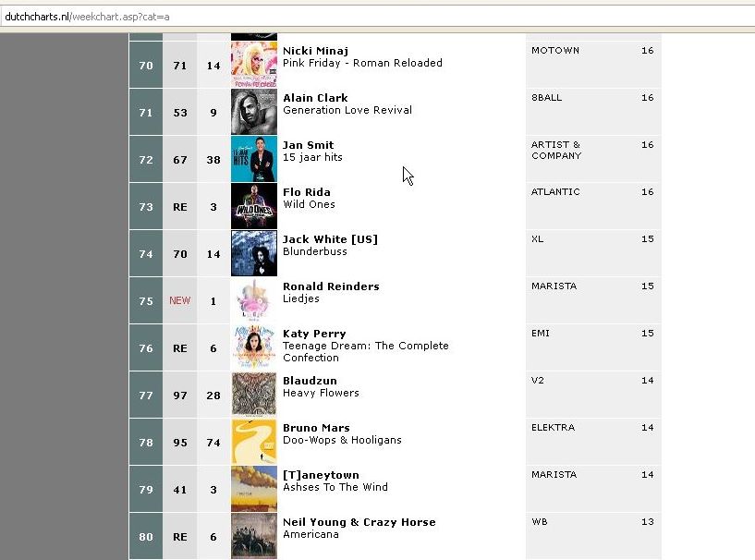Open Ronald Reinders Liedjes cover image
The height and width of the screenshot is (560, 755).
click(x=253, y=300)
